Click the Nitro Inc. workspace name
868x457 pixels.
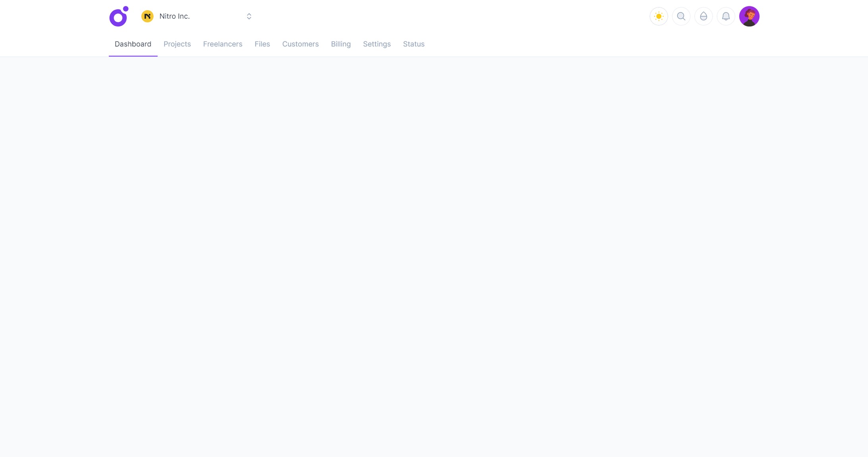click(x=174, y=16)
